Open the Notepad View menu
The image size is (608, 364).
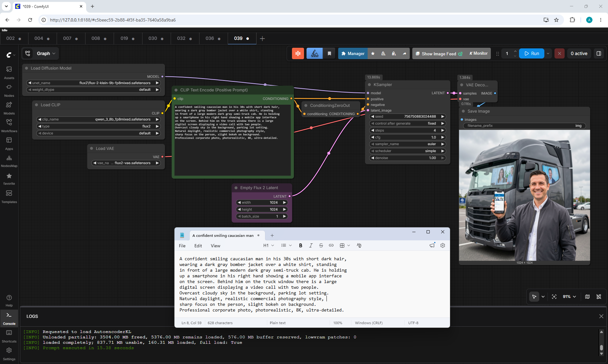tap(215, 246)
